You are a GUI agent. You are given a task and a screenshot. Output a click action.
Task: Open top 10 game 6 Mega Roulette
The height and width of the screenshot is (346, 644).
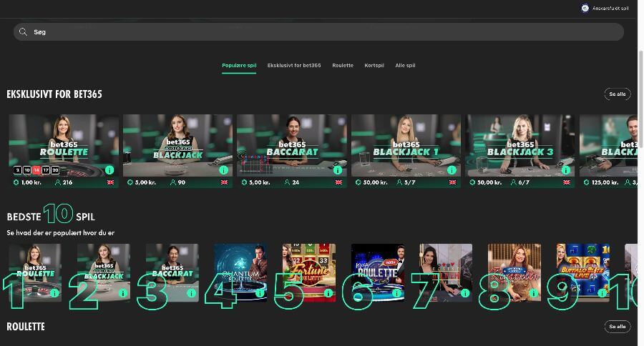click(x=378, y=272)
